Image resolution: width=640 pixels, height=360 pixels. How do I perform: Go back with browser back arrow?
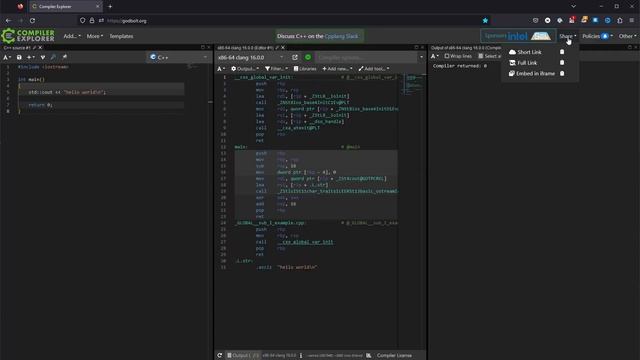(x=9, y=20)
